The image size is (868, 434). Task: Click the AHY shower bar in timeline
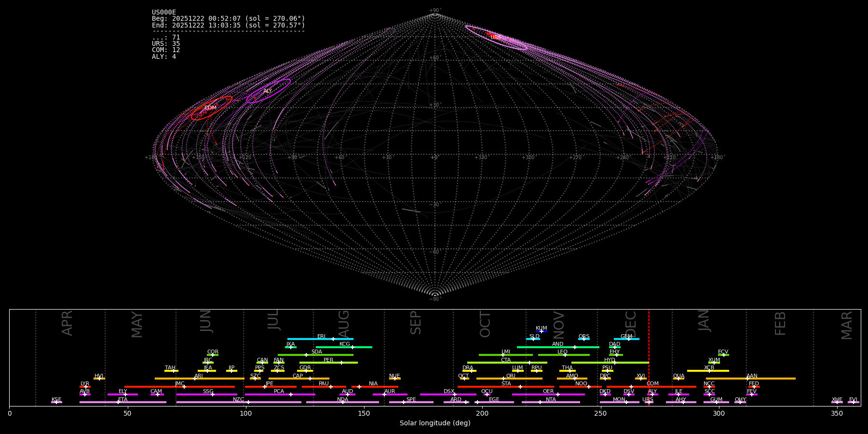(x=681, y=402)
